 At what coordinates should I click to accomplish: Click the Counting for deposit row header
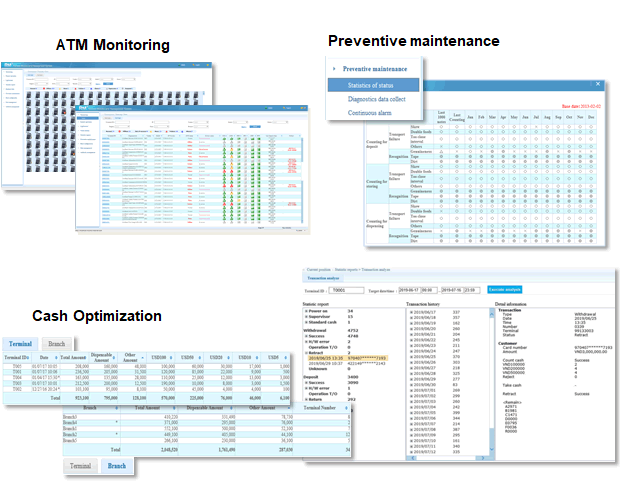point(377,144)
